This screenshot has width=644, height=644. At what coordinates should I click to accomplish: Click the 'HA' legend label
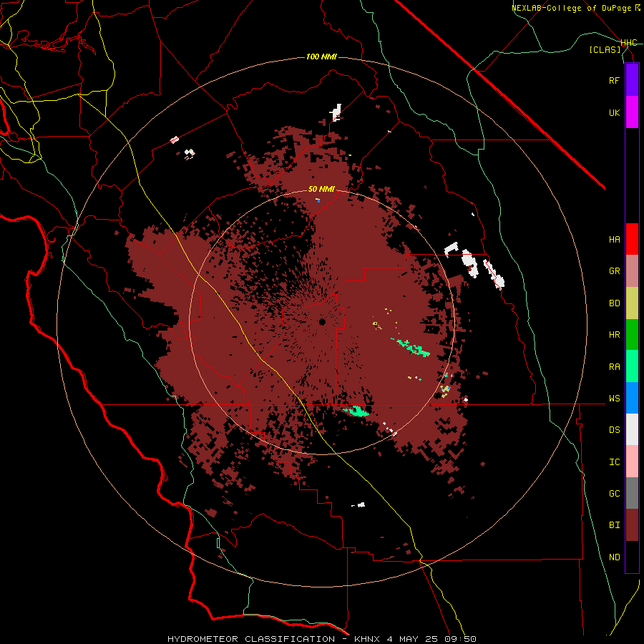[x=614, y=240]
